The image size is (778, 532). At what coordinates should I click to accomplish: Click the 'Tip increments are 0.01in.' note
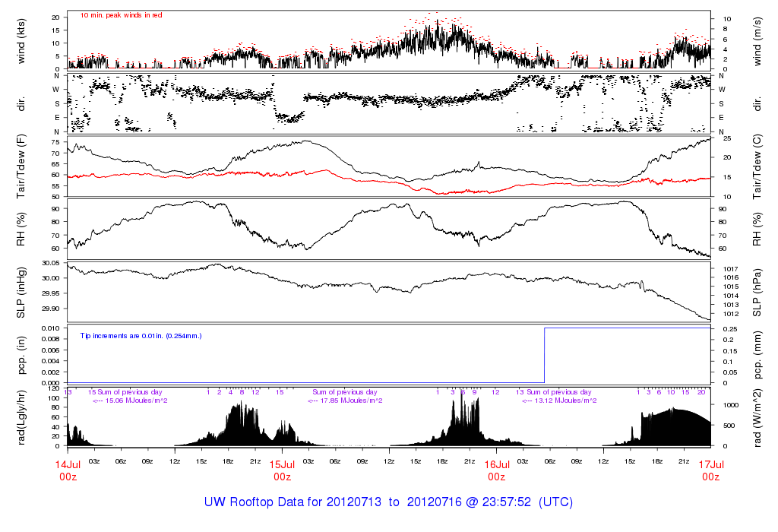[141, 336]
